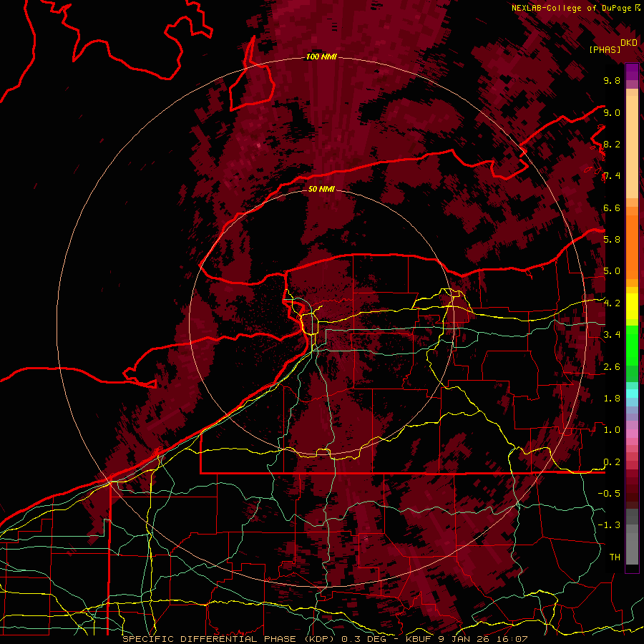Select the 8.2 value on the color scale
This screenshot has height=644, width=644.
click(x=612, y=144)
